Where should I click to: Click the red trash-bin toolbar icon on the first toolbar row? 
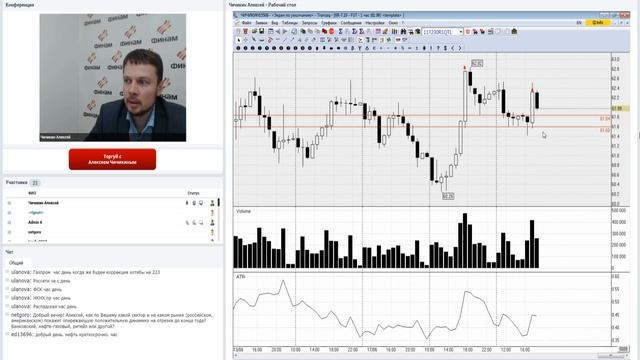click(x=245, y=31)
